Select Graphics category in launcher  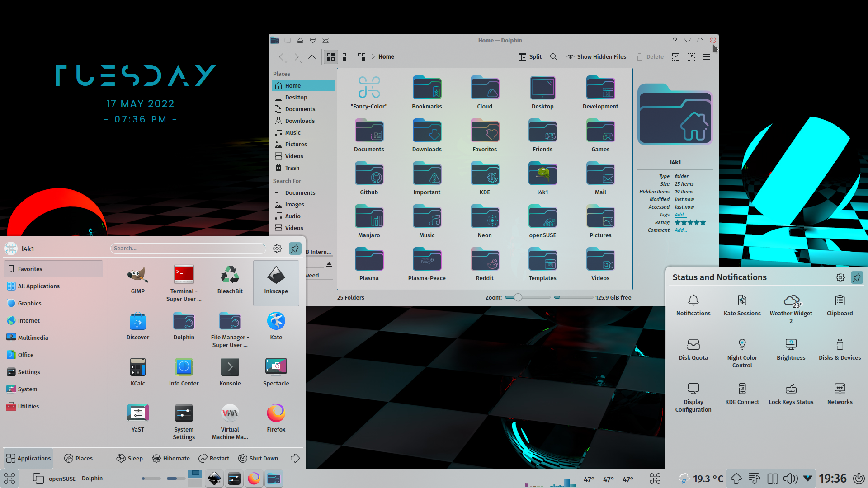(53, 303)
